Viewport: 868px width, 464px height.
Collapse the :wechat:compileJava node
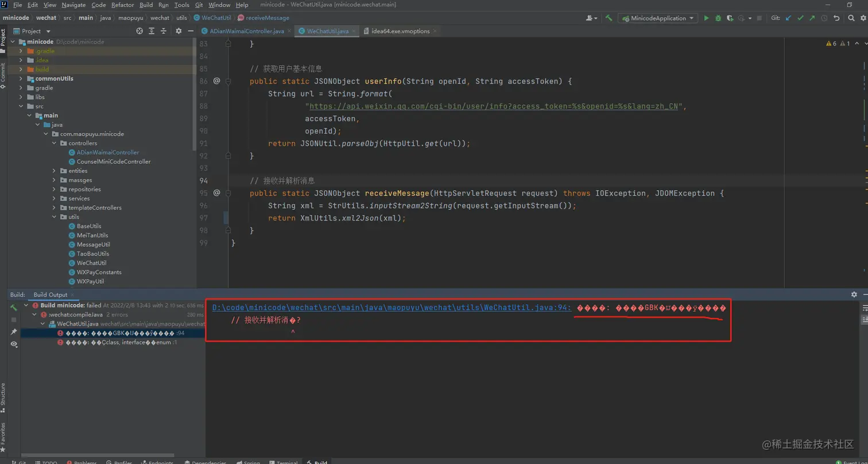[x=34, y=315]
